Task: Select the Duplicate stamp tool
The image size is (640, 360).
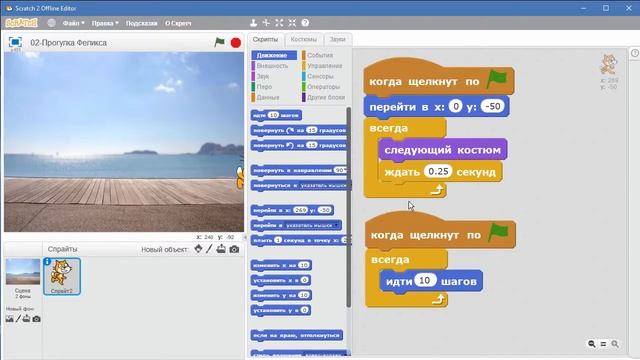Action: point(253,23)
